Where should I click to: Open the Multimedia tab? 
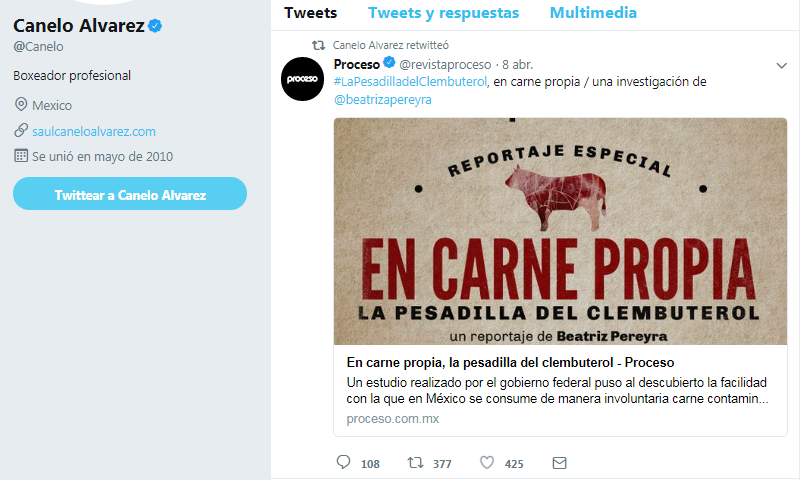click(x=593, y=13)
